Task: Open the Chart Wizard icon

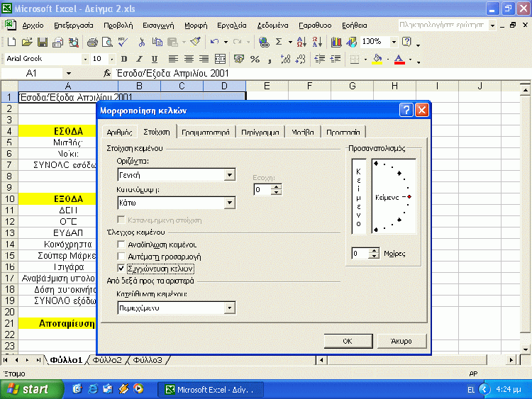Action: click(x=336, y=42)
